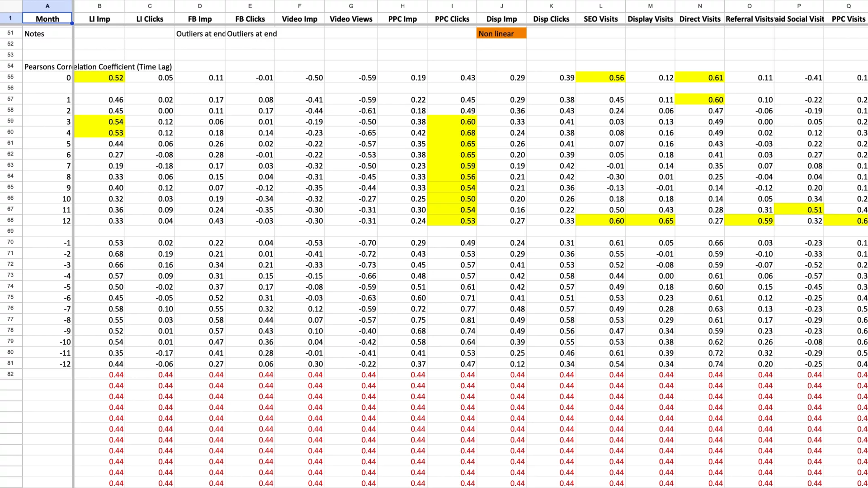This screenshot has height=488, width=868.
Task: Select row 82 header number
Action: (10, 374)
